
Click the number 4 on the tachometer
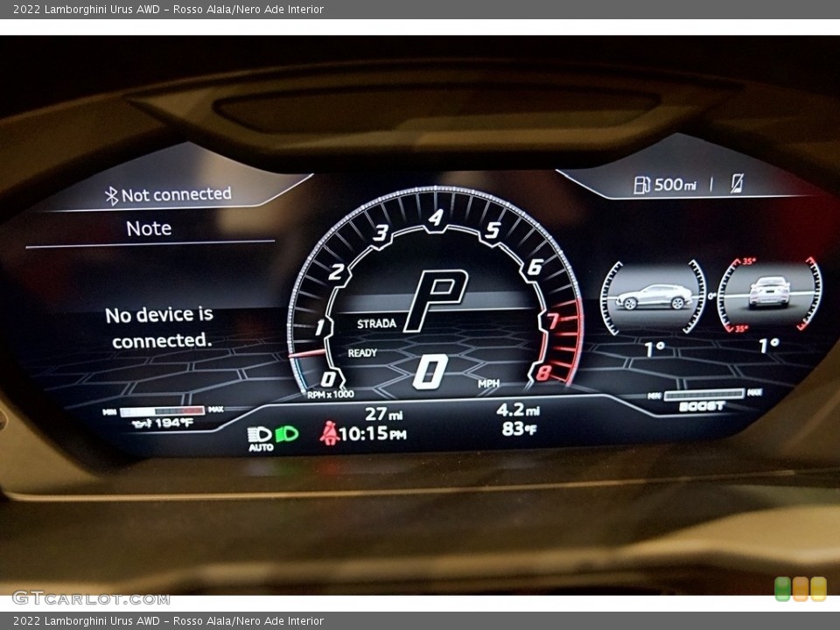tap(436, 218)
